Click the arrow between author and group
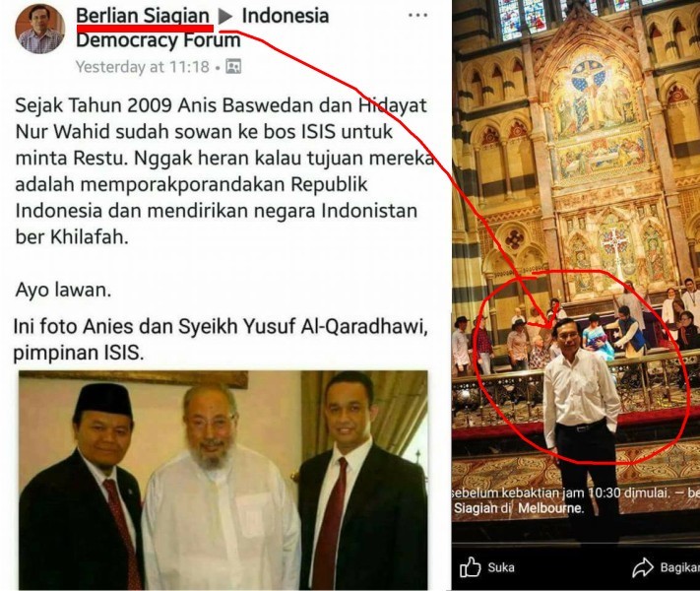This screenshot has height=591, width=700. [225, 17]
